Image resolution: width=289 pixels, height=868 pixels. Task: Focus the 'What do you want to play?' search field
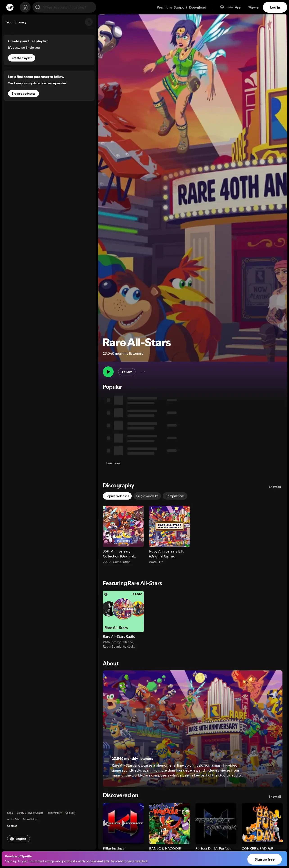point(65,7)
